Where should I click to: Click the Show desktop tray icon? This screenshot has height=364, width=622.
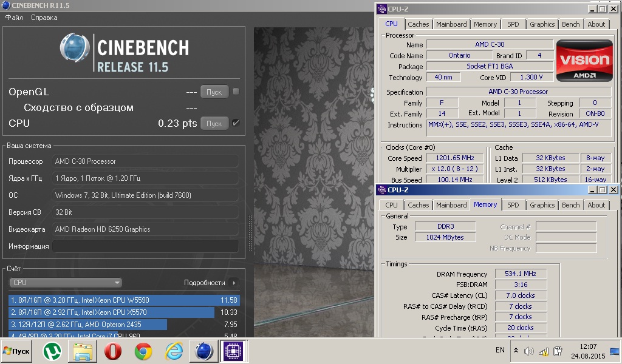pyautogui.click(x=615, y=351)
